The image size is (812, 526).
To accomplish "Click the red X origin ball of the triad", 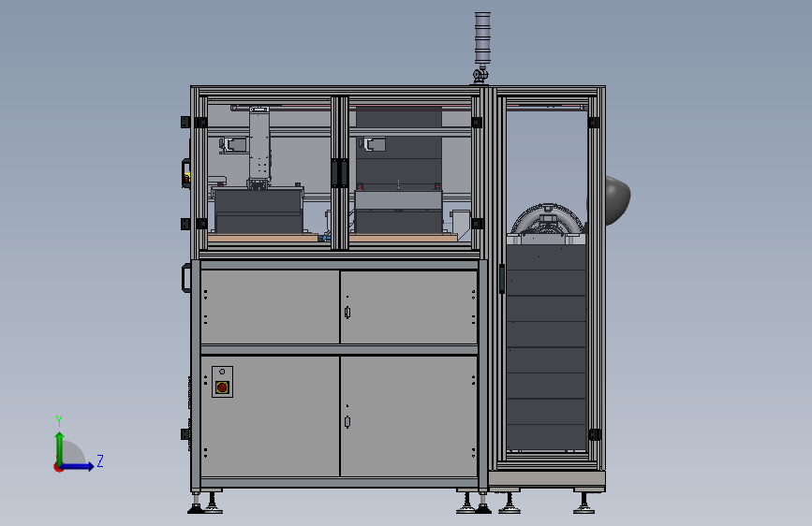I will (58, 467).
